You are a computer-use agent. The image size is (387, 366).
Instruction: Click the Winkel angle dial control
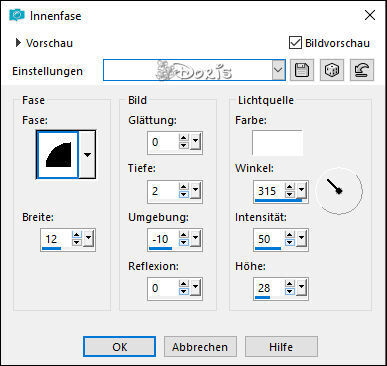point(339,191)
